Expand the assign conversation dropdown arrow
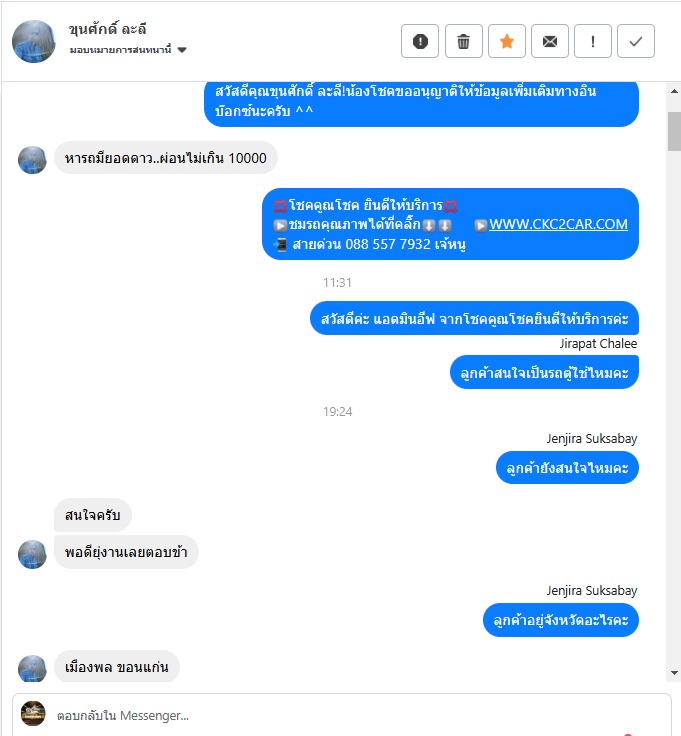This screenshot has width=681, height=736. [182, 50]
